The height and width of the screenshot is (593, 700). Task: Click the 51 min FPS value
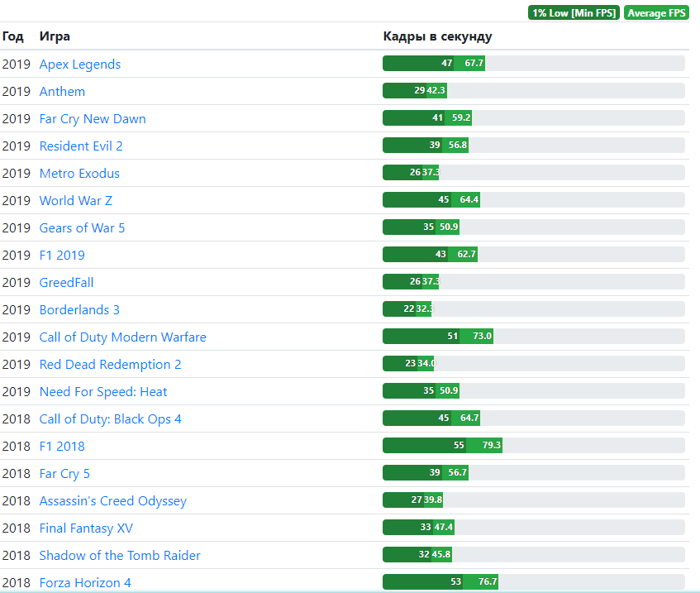click(x=453, y=336)
